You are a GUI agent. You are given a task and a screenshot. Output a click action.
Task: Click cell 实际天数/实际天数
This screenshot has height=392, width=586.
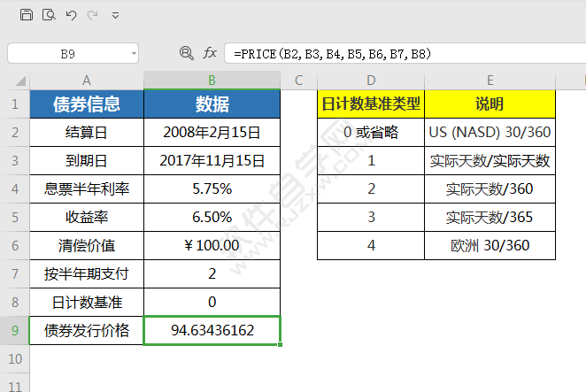pos(490,161)
